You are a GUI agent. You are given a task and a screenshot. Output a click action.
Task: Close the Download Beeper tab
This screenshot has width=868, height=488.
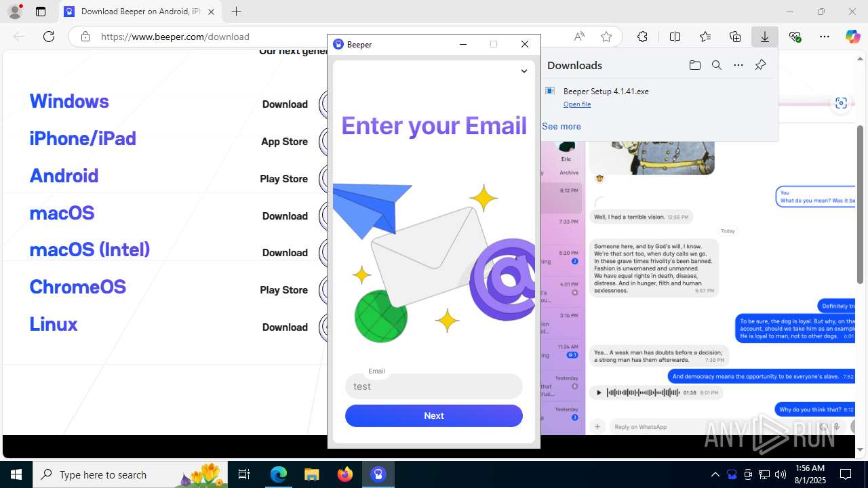(x=211, y=12)
